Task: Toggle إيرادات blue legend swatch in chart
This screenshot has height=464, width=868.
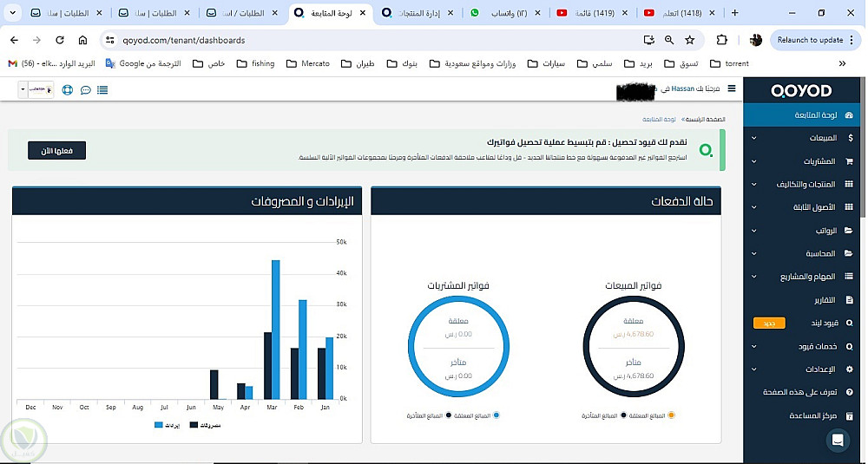Action: [158, 425]
